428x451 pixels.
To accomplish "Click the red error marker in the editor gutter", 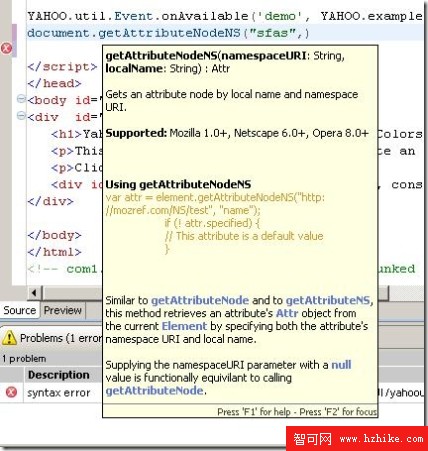I will coord(6,49).
